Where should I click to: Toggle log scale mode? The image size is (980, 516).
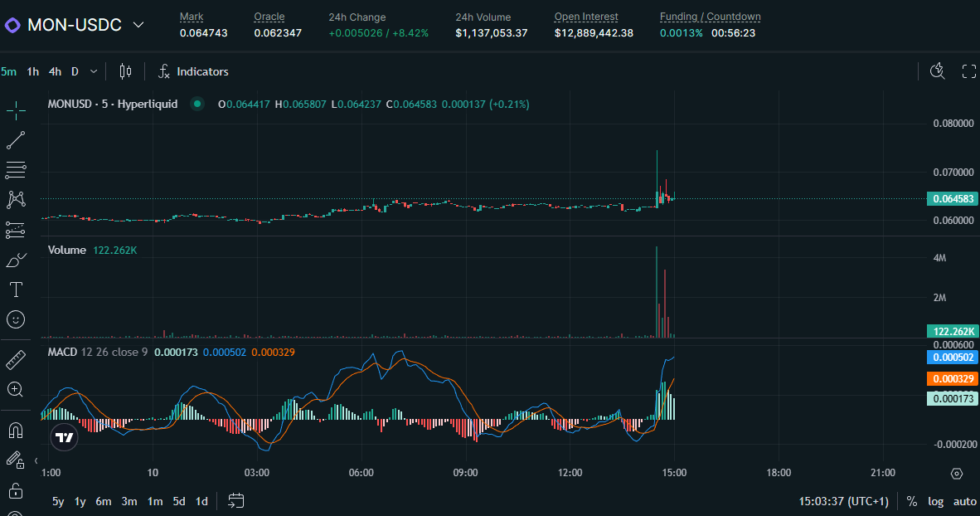(x=935, y=502)
